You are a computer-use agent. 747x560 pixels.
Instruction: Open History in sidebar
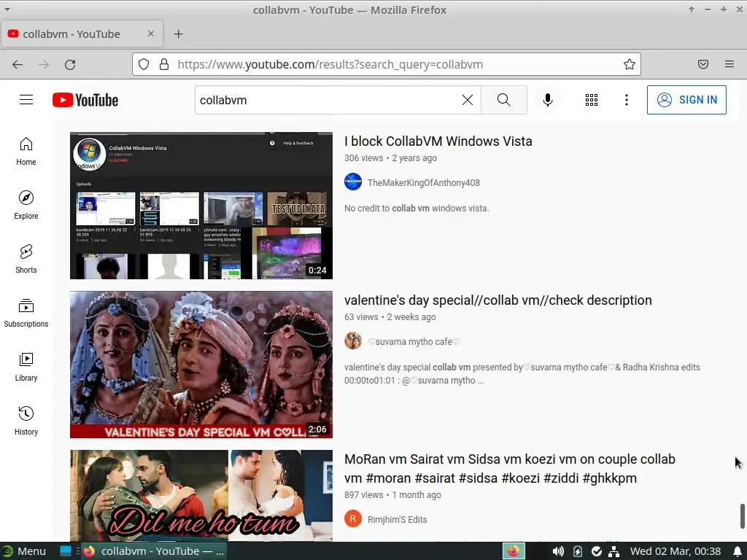pos(26,421)
